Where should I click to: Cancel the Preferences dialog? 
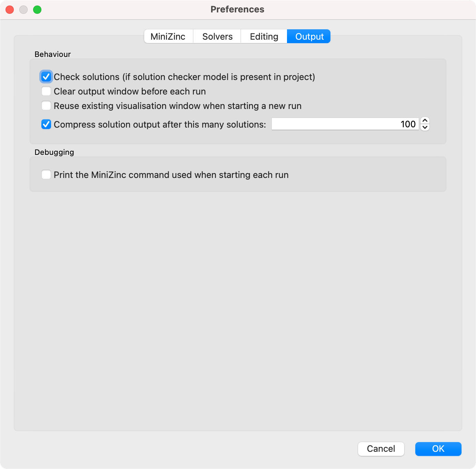click(381, 449)
